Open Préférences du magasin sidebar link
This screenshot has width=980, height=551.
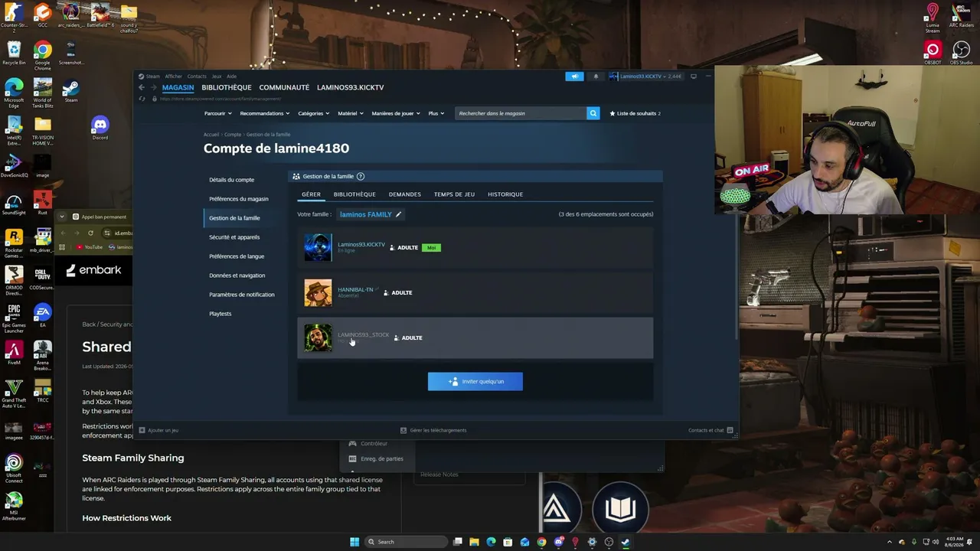point(239,199)
